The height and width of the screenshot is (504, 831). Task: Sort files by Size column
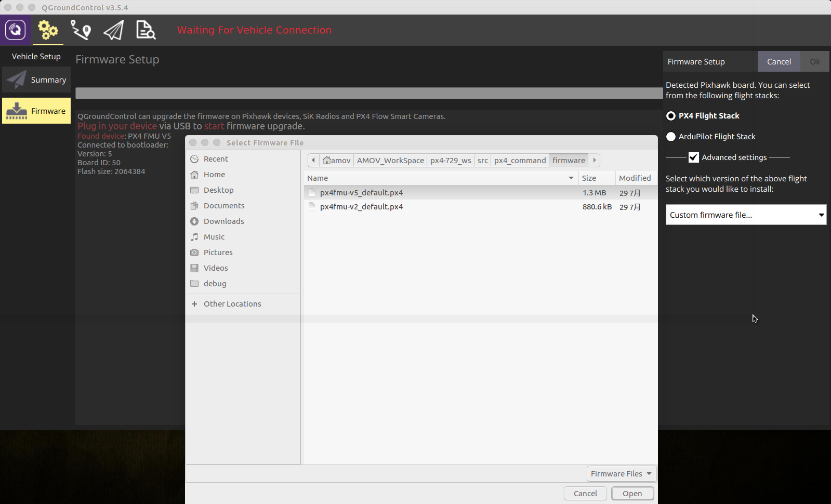[x=597, y=178]
